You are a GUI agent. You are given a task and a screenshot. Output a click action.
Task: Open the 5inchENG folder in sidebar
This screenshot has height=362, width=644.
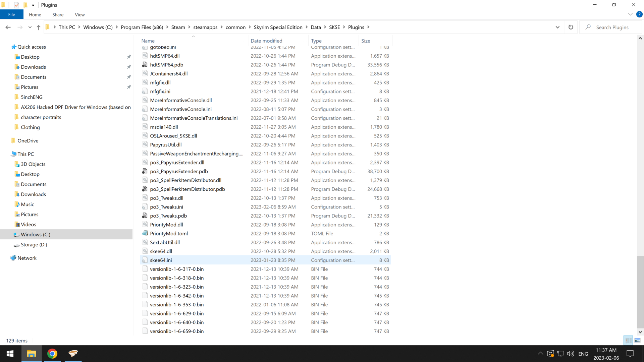(32, 97)
